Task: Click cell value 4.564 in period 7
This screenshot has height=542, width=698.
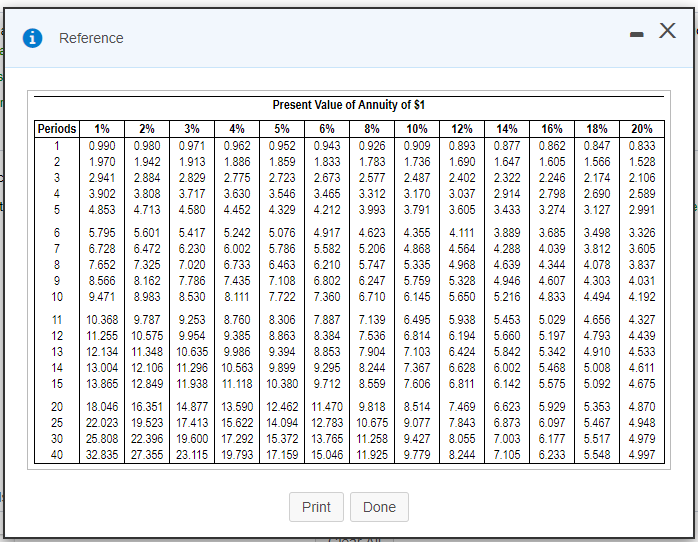Action: [x=462, y=249]
